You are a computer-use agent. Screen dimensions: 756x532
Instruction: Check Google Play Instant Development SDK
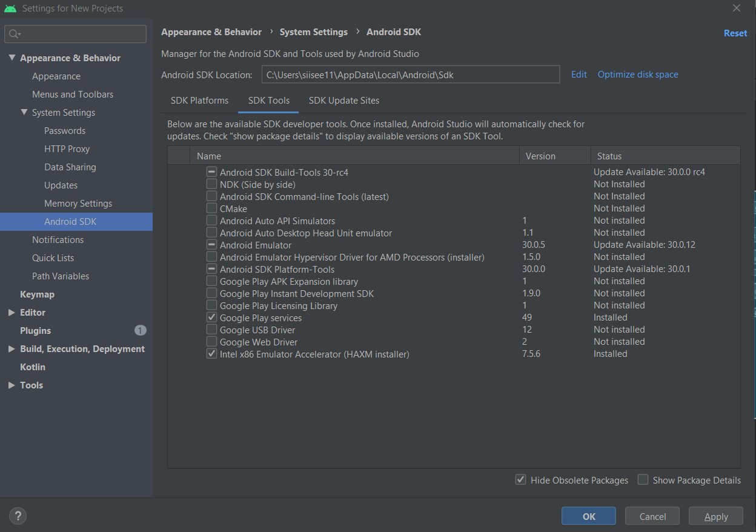pos(211,293)
